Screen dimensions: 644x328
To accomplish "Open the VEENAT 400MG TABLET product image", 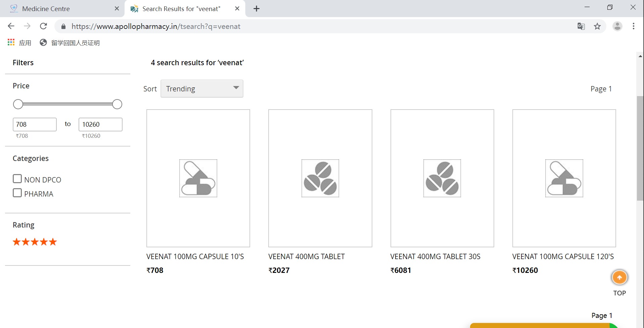I will (320, 178).
